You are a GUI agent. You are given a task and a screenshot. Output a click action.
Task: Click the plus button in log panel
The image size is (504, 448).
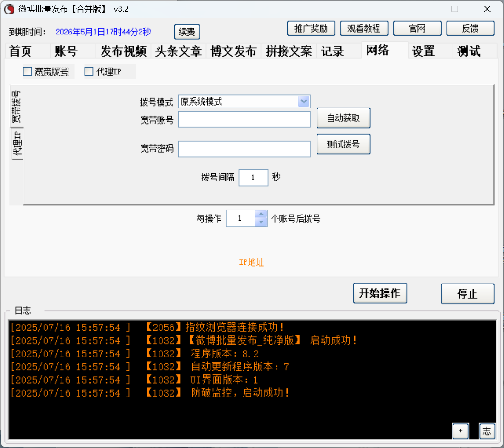(x=460, y=431)
